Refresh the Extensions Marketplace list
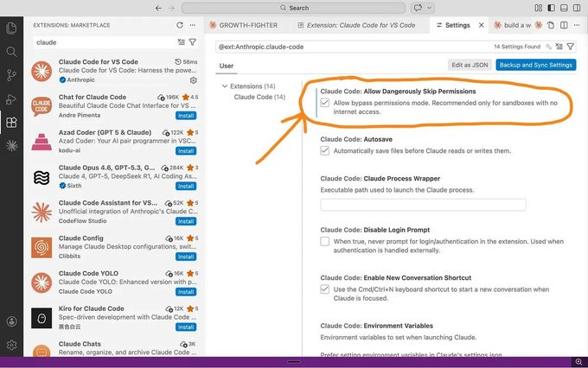Image resolution: width=588 pixels, height=368 pixels. [180, 25]
